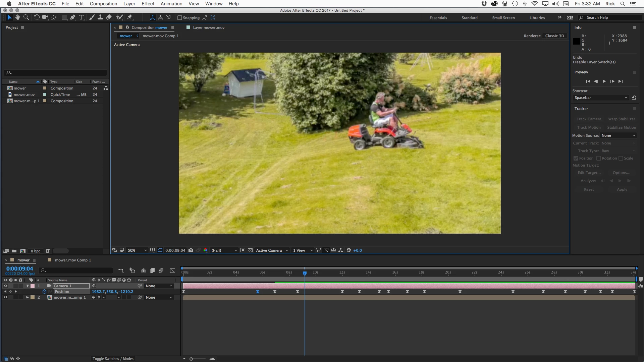Viewport: 644px width, 362px height.
Task: Click the timeline zoom slider handle
Action: (191, 359)
